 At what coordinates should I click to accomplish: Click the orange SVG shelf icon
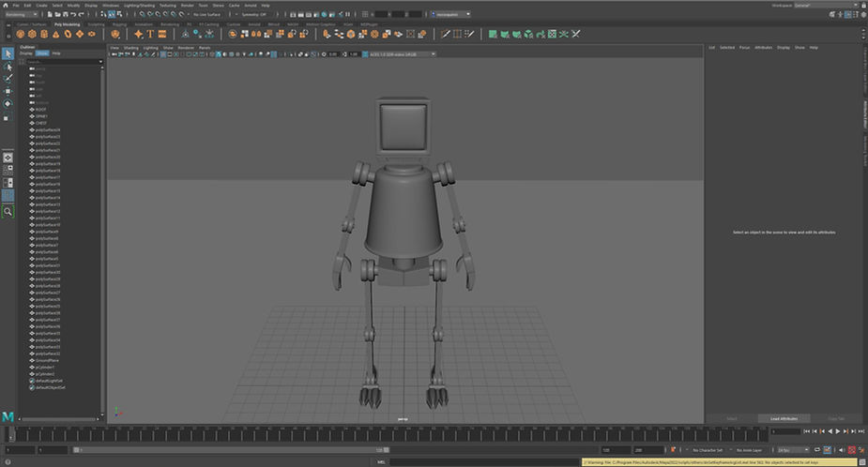[162, 35]
